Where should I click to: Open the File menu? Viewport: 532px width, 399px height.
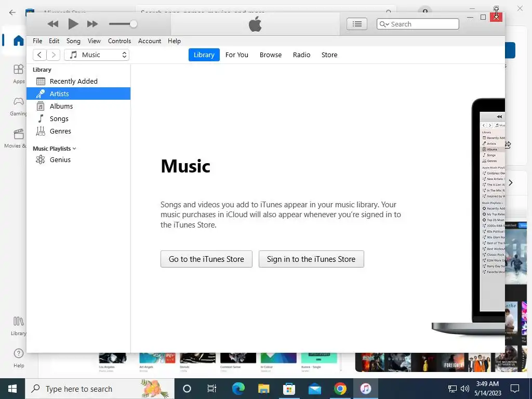(37, 41)
